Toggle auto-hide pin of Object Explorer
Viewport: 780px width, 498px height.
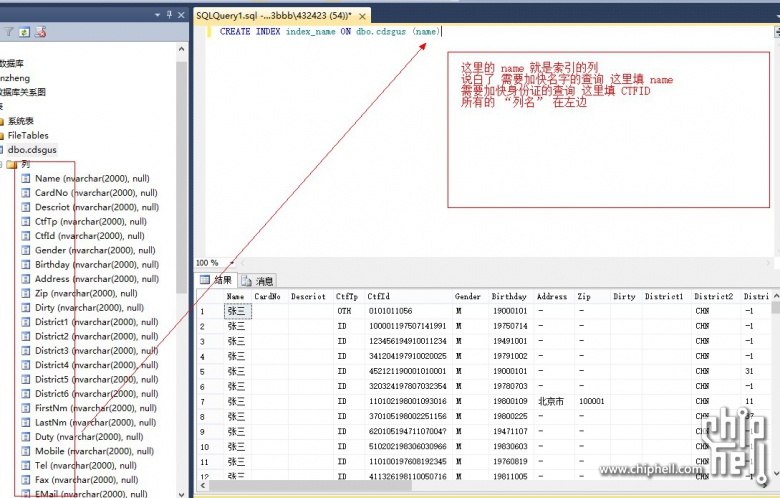coord(169,15)
